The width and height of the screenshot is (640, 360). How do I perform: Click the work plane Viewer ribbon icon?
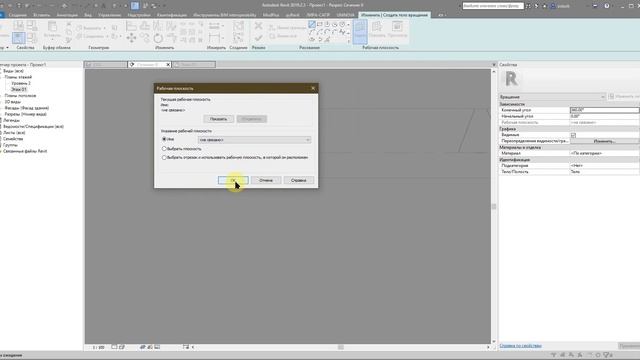point(397,29)
